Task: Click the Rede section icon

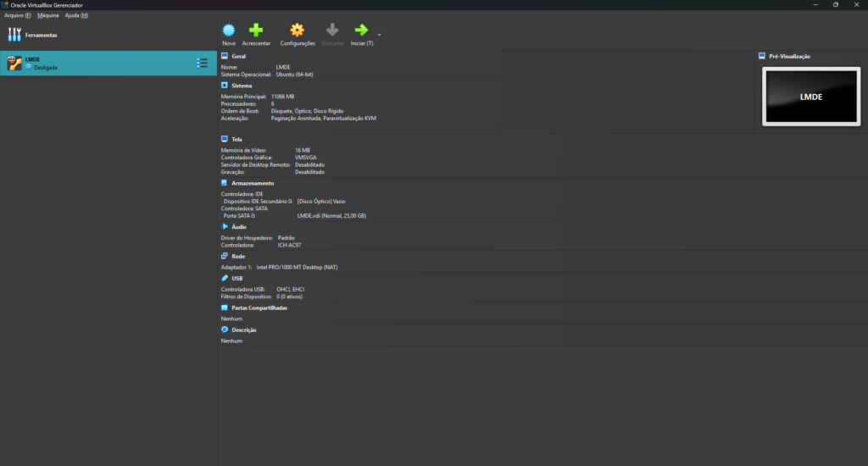Action: point(224,256)
